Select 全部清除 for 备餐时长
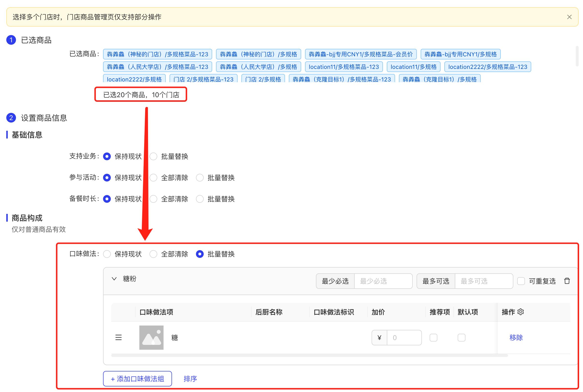Screen dimensions: 583x392 [153, 199]
